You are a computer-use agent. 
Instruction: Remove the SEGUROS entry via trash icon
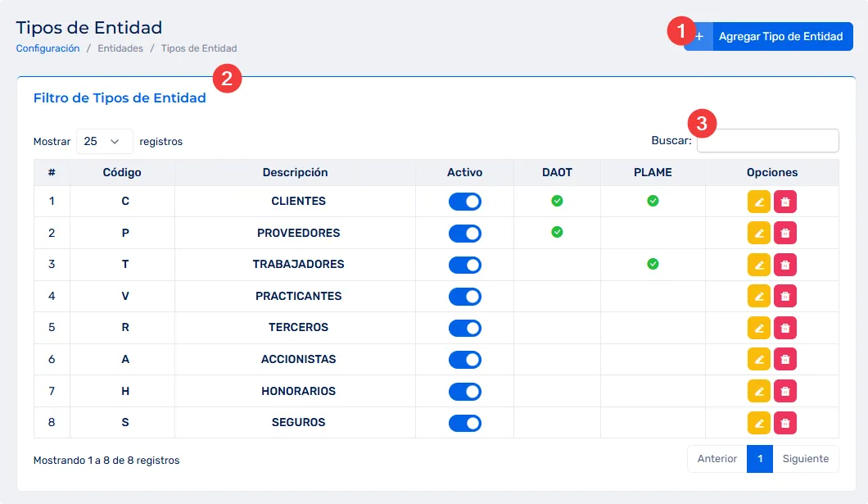785,423
